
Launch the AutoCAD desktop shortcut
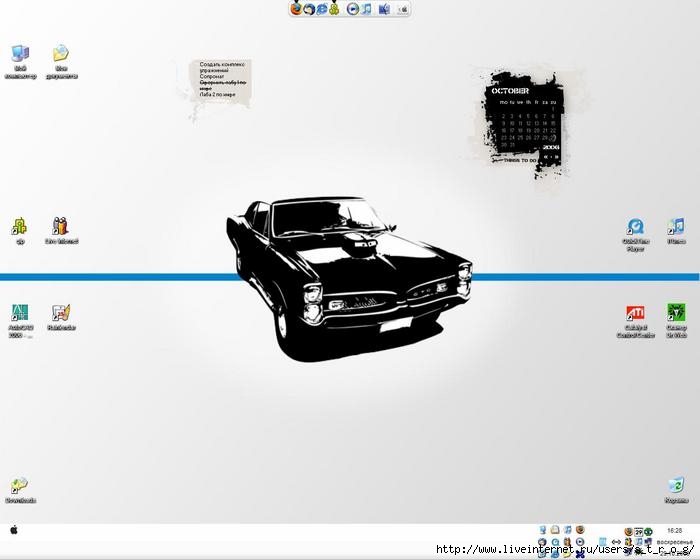(20, 321)
